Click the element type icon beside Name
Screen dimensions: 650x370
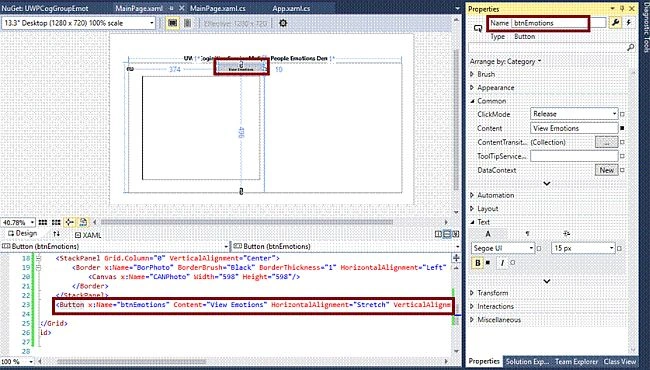click(x=478, y=28)
